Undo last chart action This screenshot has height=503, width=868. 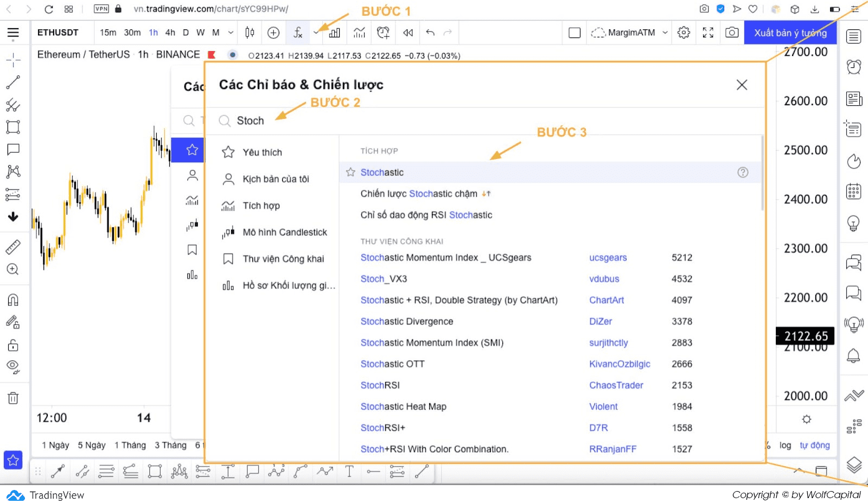tap(430, 33)
